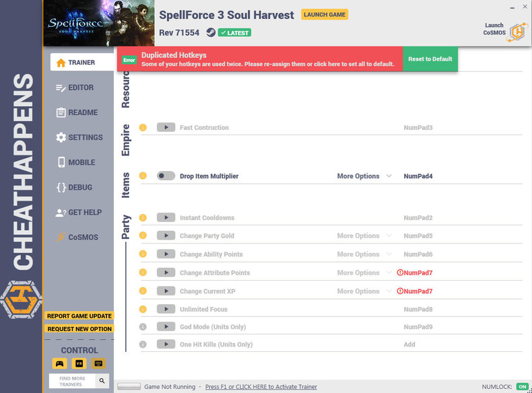Open the EDITOR tab
The image size is (532, 393).
[x=75, y=87]
